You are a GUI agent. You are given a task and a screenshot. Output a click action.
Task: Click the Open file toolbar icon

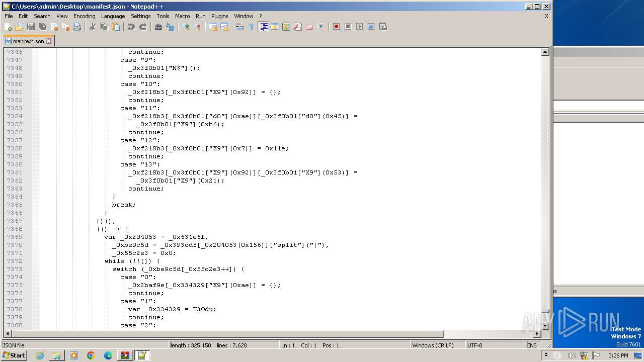pyautogui.click(x=19, y=27)
